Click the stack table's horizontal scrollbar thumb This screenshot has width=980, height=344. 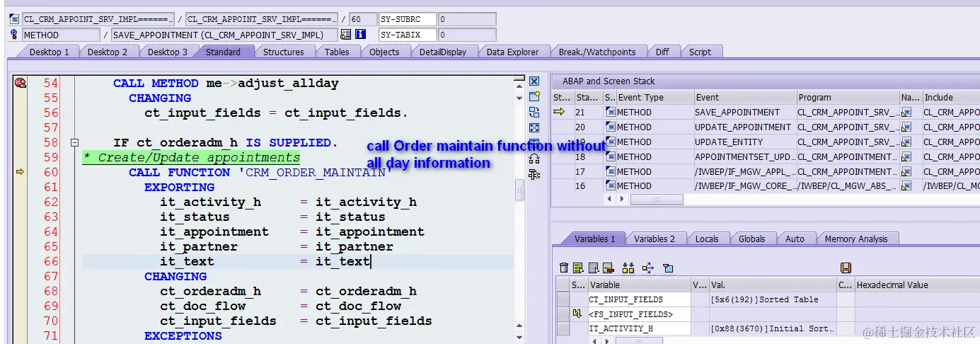(657, 200)
